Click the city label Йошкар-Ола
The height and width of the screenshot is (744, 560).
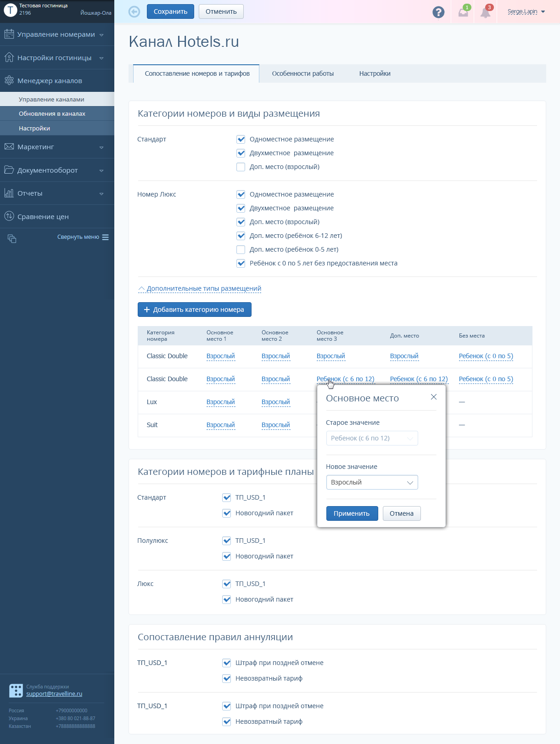pos(96,13)
